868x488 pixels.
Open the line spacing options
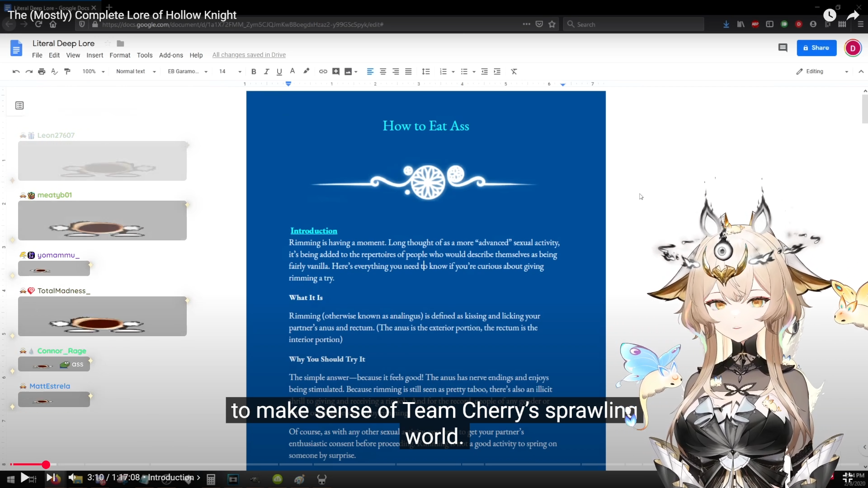coord(426,71)
